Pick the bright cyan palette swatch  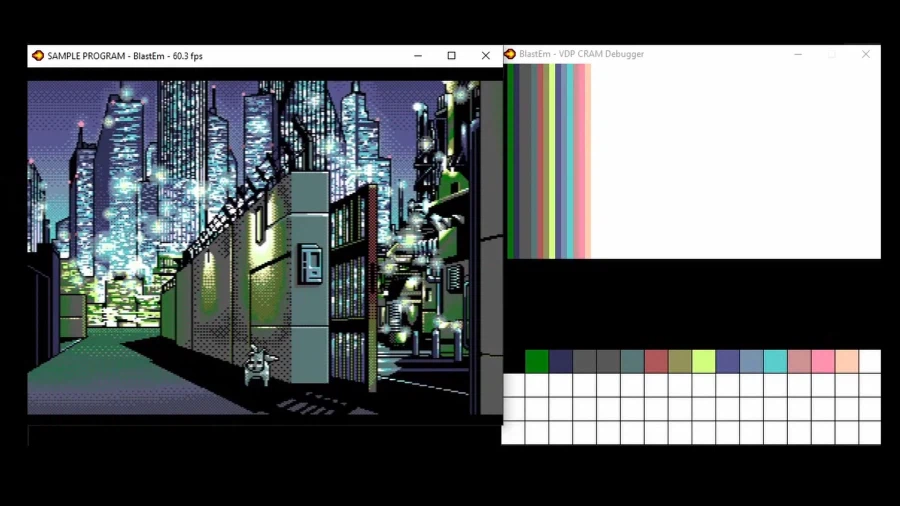(775, 361)
